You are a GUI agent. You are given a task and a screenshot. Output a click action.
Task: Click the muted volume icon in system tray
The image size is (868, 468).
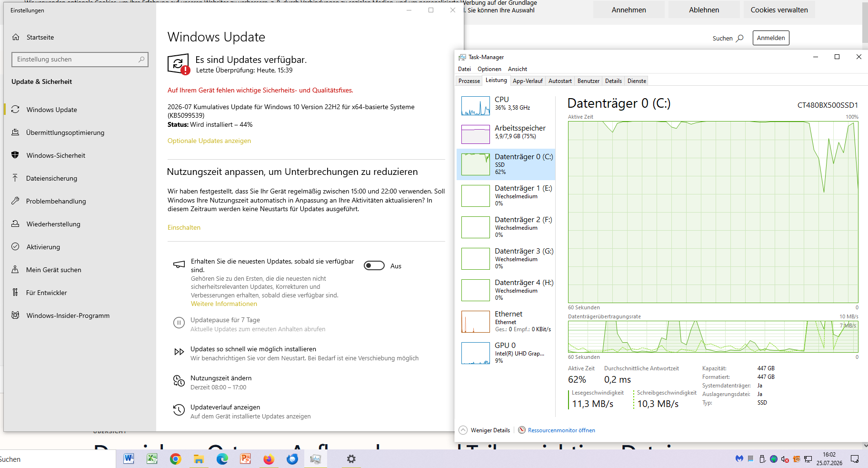click(785, 459)
